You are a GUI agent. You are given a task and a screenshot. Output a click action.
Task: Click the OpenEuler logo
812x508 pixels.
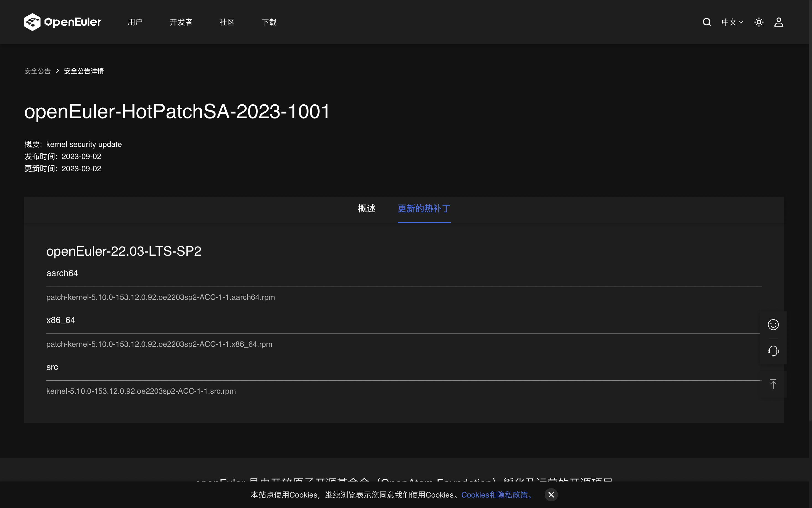pos(62,22)
